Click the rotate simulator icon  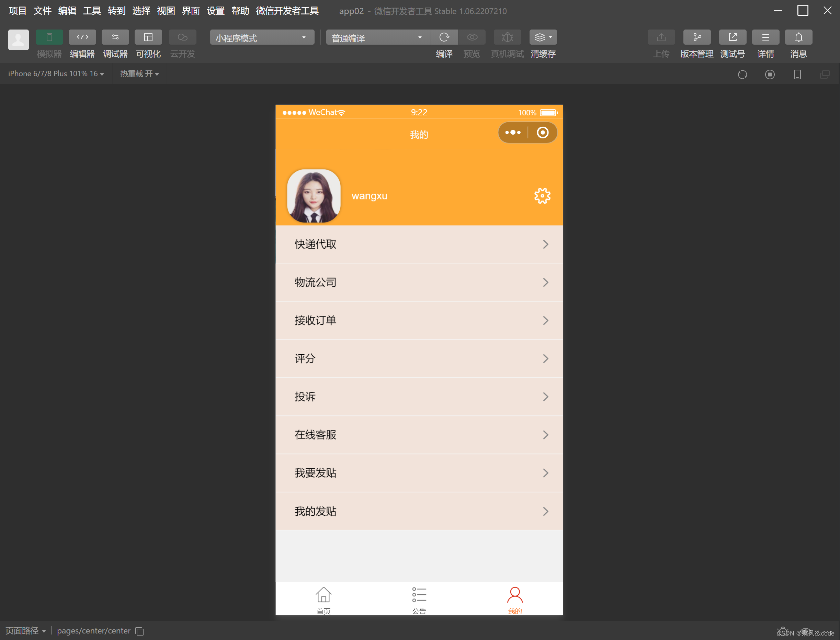(x=742, y=74)
